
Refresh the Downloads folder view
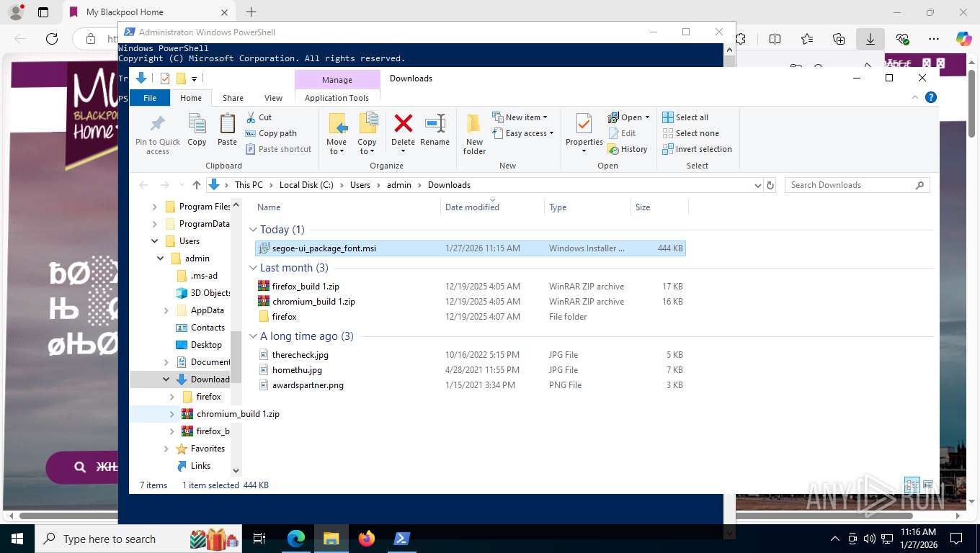770,185
